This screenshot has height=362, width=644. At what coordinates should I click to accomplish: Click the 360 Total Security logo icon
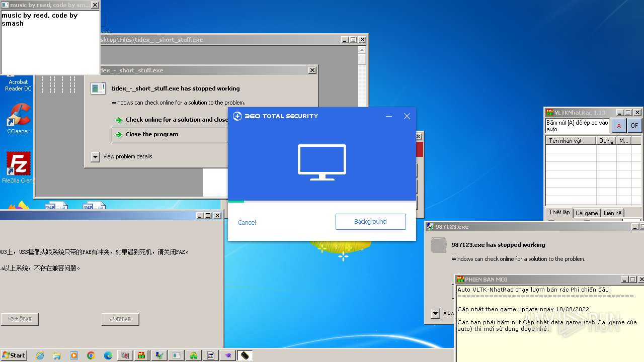coord(237,116)
